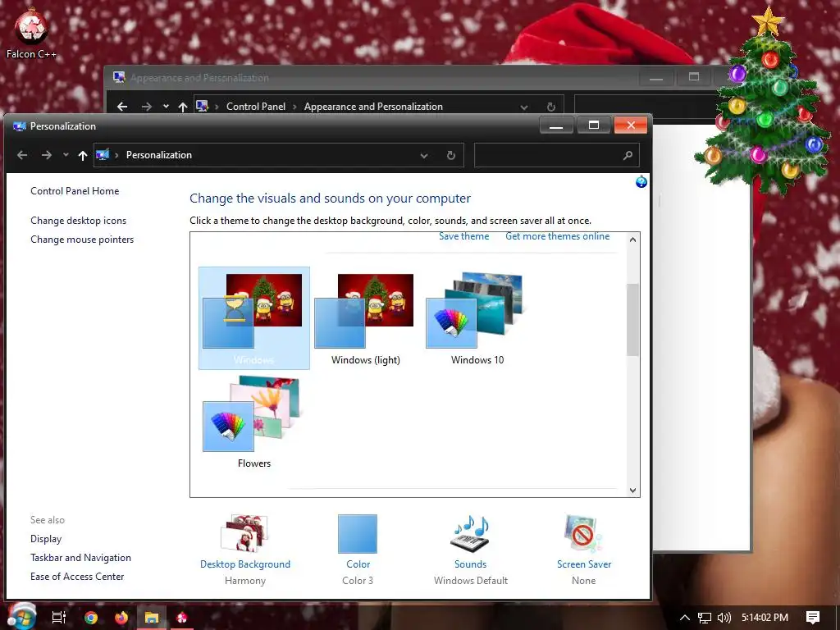Click the Personalization address bar computer icon
840x630 pixels.
click(x=103, y=155)
